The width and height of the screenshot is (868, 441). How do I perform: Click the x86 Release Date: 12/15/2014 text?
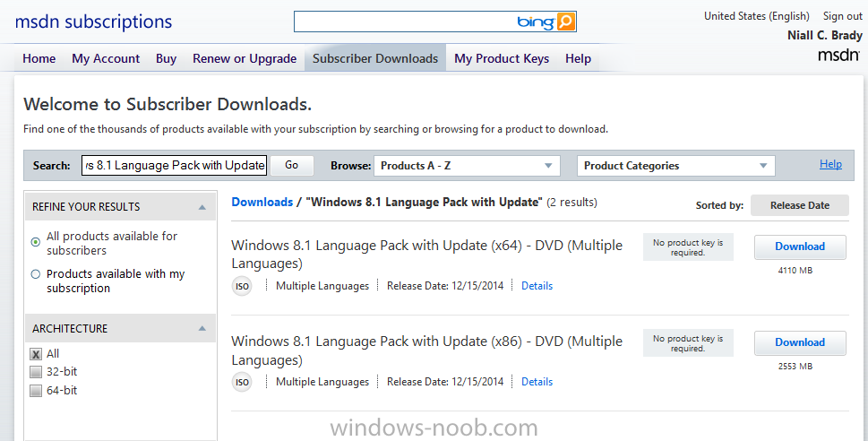click(x=445, y=382)
